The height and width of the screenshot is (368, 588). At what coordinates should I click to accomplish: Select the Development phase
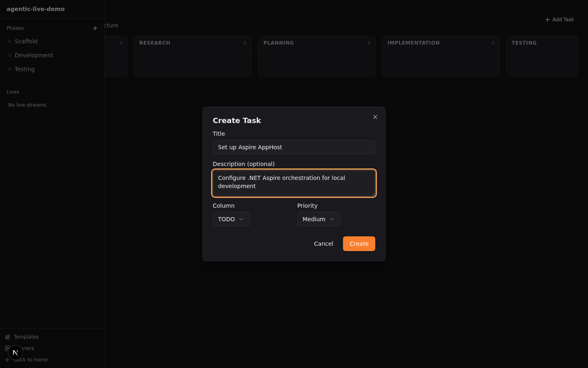click(34, 55)
